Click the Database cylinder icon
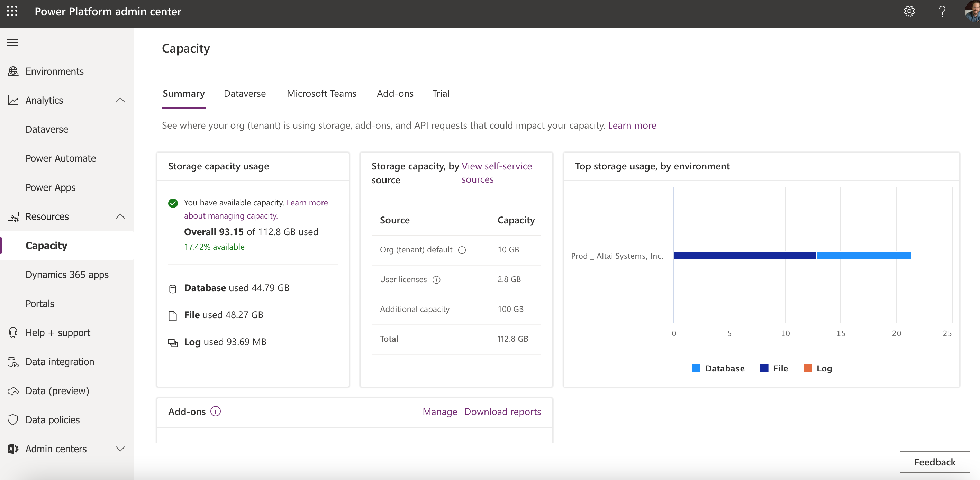Screen dimensions: 980x480 (173, 289)
